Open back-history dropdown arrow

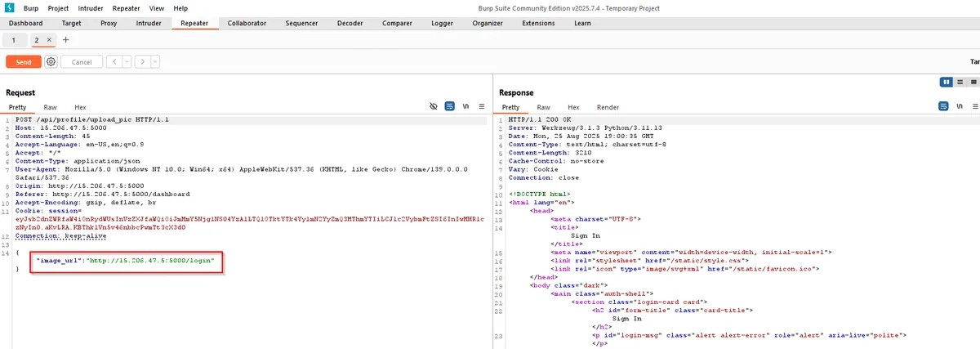pos(127,61)
